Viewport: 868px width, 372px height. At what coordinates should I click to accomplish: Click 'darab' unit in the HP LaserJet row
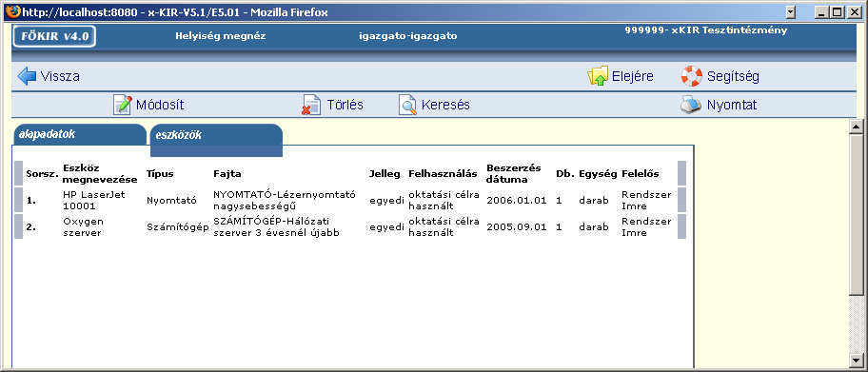594,201
